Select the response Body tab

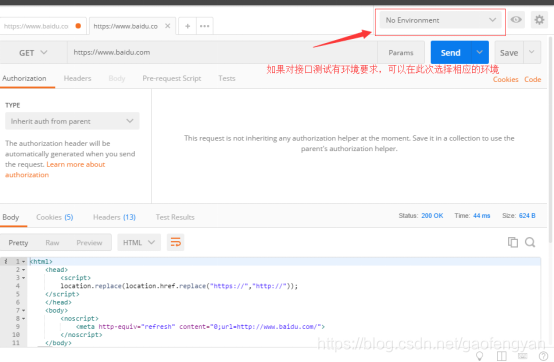pos(11,217)
